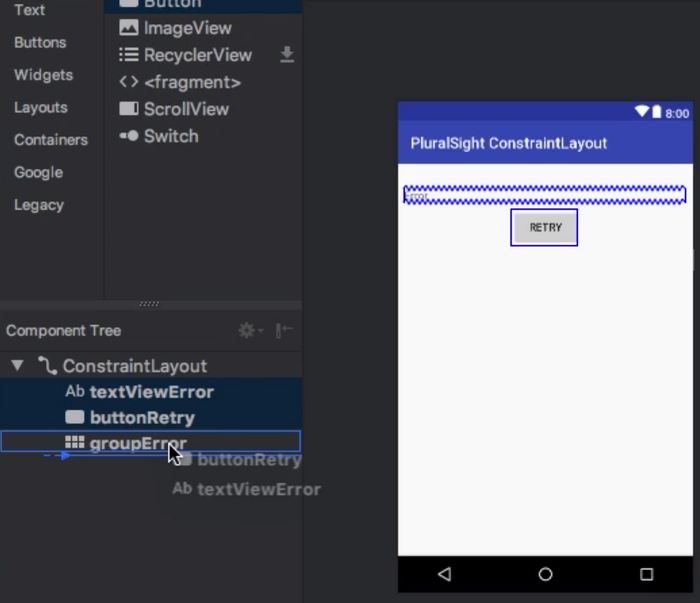Select textViewError in the Component Tree
This screenshot has width=700, height=603.
click(x=151, y=392)
